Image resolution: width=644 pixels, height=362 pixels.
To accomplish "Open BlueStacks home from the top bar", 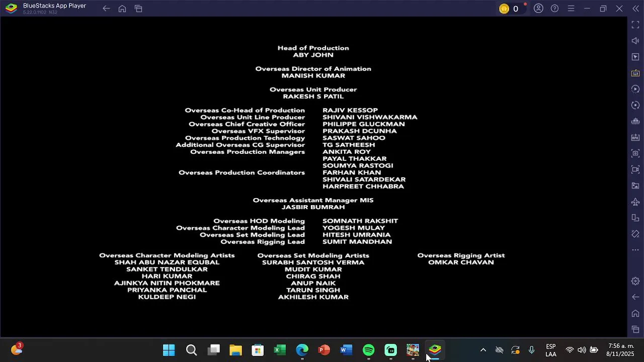I will pos(122,9).
